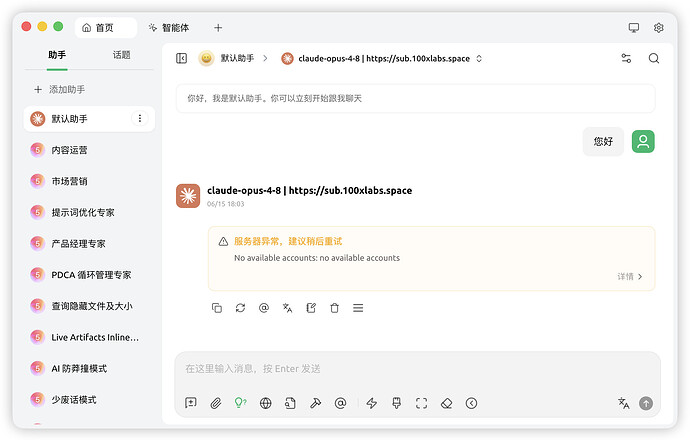
Task: Open the MCP tools hammer icon
Action: pos(315,403)
